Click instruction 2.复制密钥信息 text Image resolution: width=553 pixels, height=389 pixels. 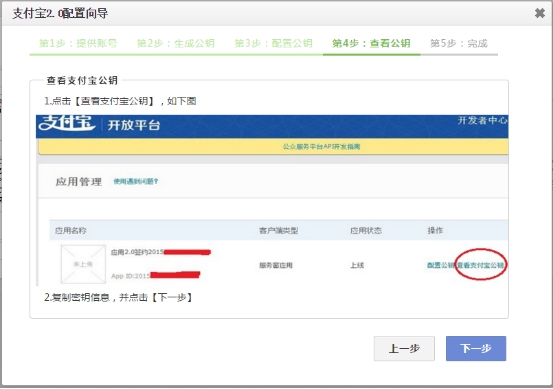pyautogui.click(x=118, y=297)
